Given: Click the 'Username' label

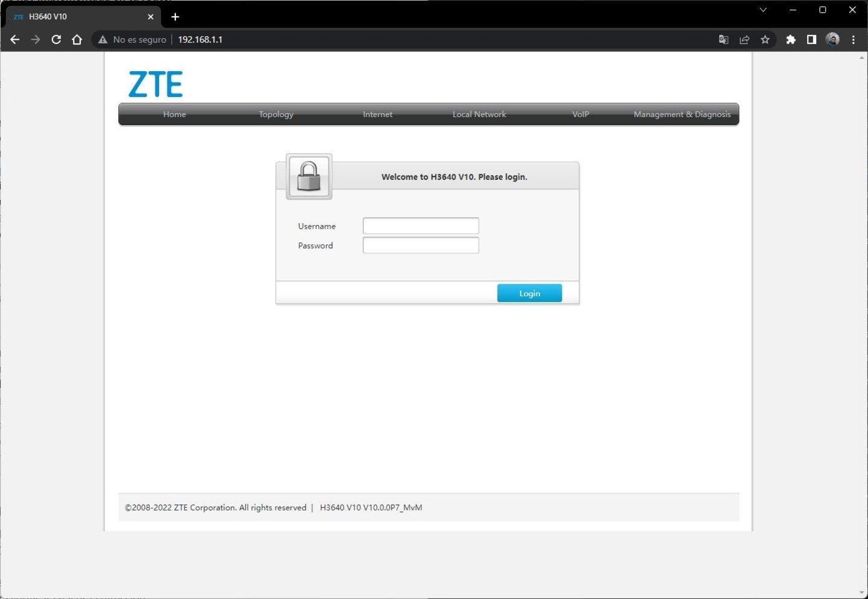Looking at the screenshot, I should (x=317, y=226).
